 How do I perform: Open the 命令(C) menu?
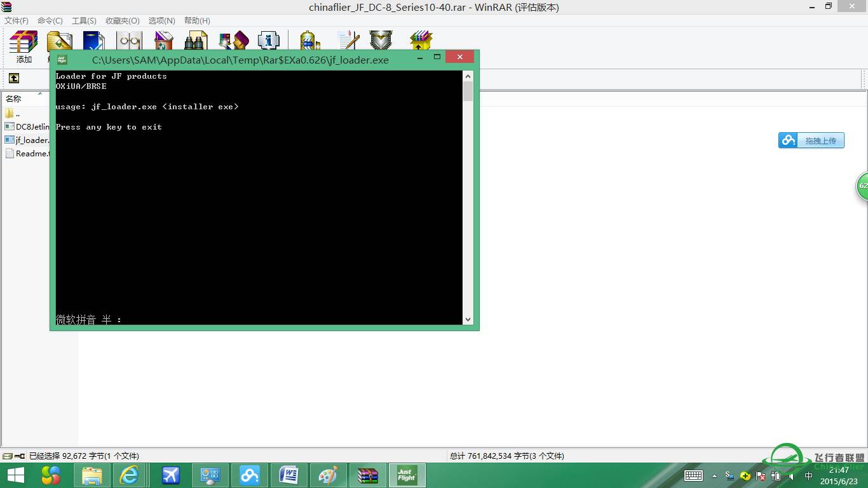[x=50, y=21]
